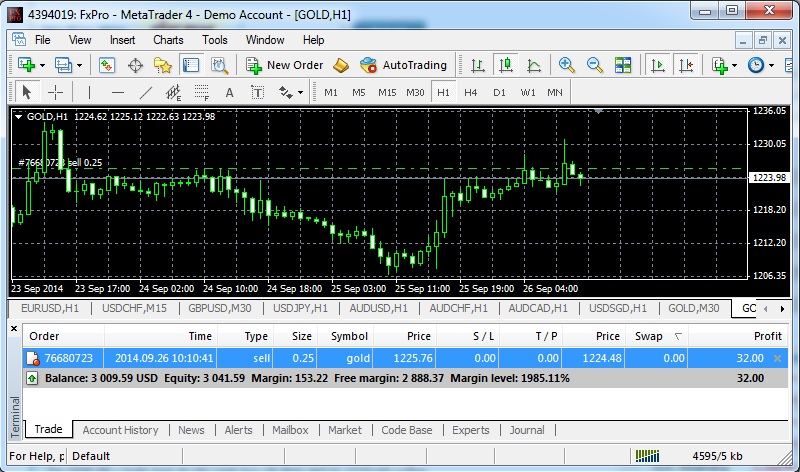Toggle AutoTrading on
The height and width of the screenshot is (472, 800).
[404, 65]
